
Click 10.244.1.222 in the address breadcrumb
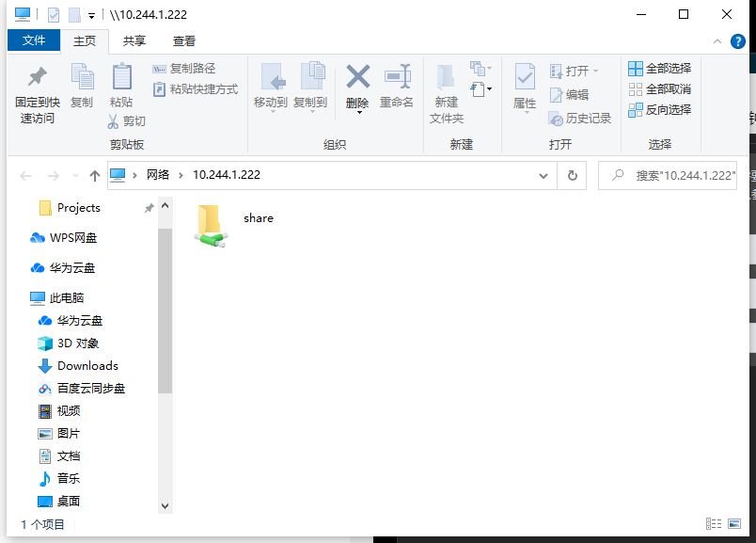coord(227,175)
